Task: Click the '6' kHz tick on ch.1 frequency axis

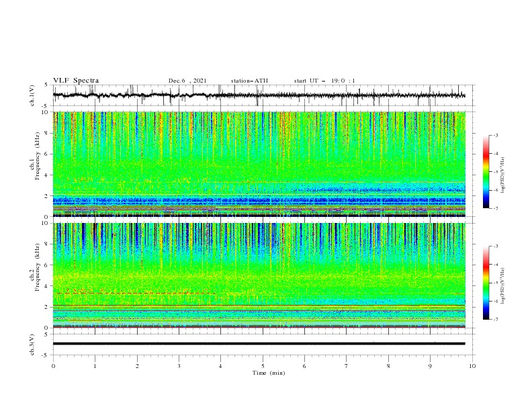Action: pyautogui.click(x=47, y=154)
